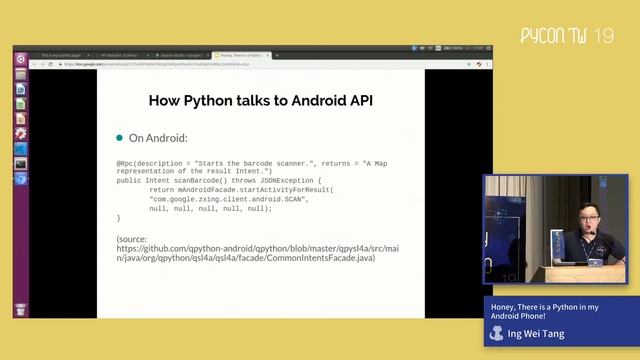640x360 pixels.
Task: Reload the current browser page
Action: coord(51,64)
